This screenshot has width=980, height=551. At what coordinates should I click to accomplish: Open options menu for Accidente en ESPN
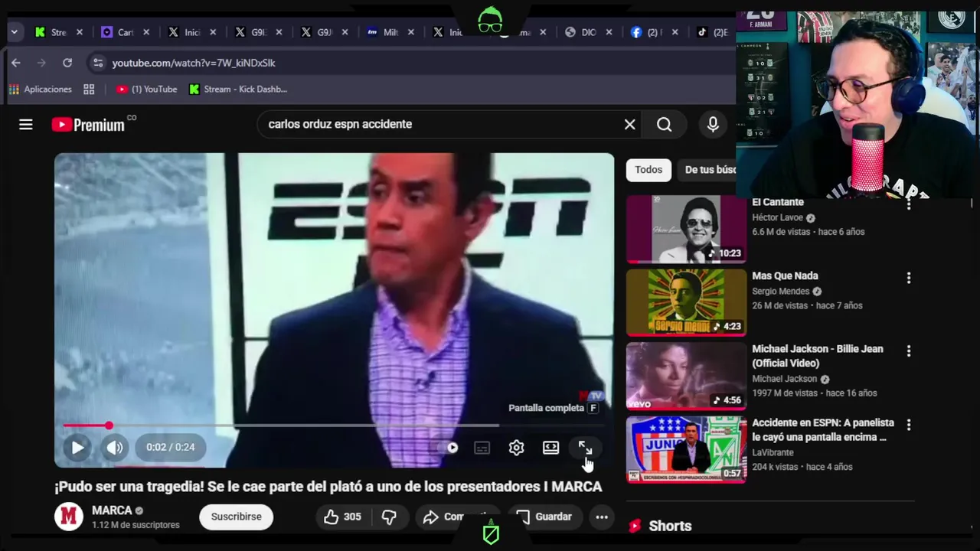909,425
